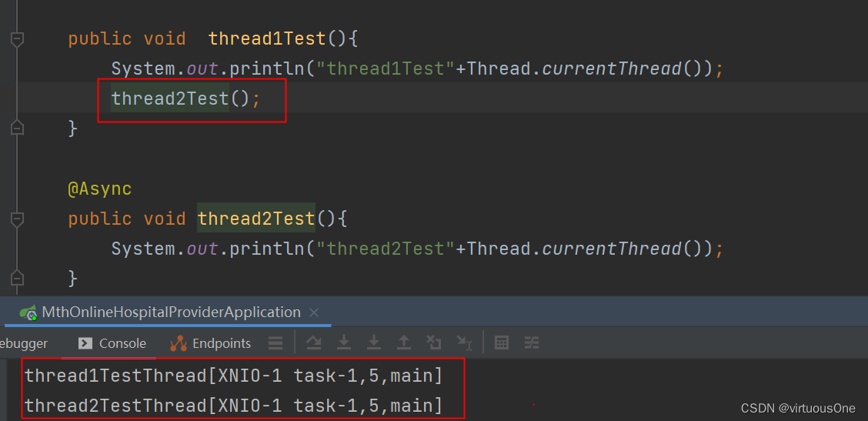868x421 pixels.
Task: Open the Evaluate Expression calculator icon
Action: [x=502, y=343]
